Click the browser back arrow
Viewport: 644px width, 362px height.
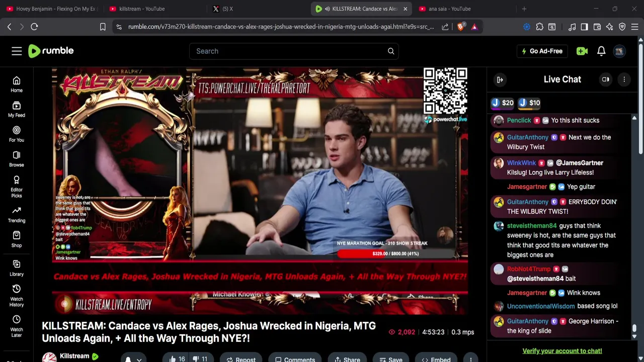tap(9, 27)
